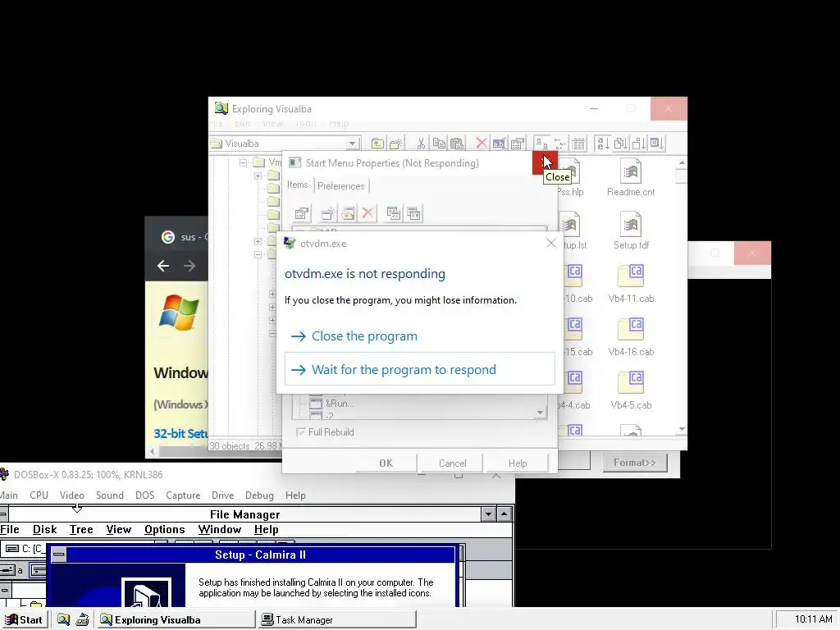Collapse the top Vm folder tree node
Viewport: 840px width, 630px height.
pos(243,162)
